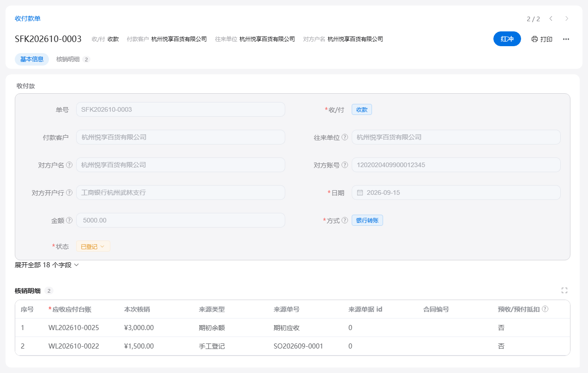588x373 pixels.
Task: Click the 红冲 button
Action: 507,39
